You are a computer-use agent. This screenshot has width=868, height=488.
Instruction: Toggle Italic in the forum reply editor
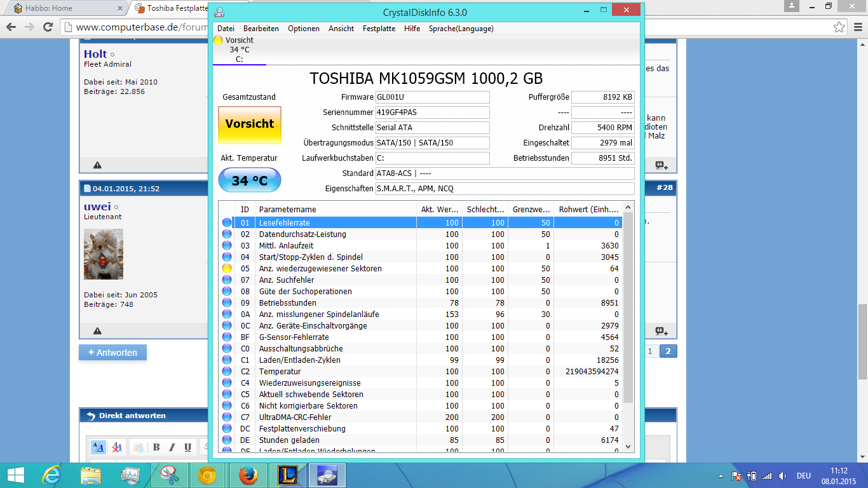click(x=172, y=447)
